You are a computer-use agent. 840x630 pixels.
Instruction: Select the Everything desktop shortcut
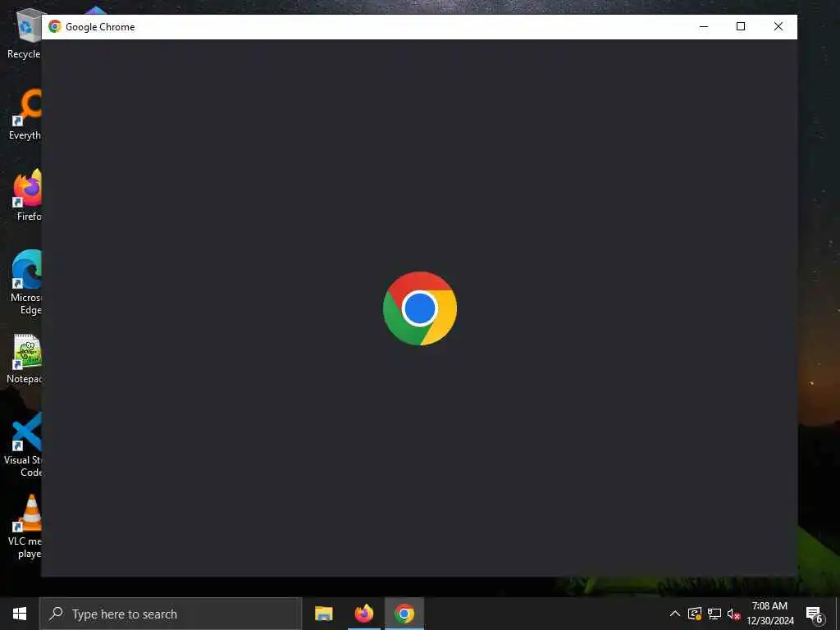(x=25, y=115)
